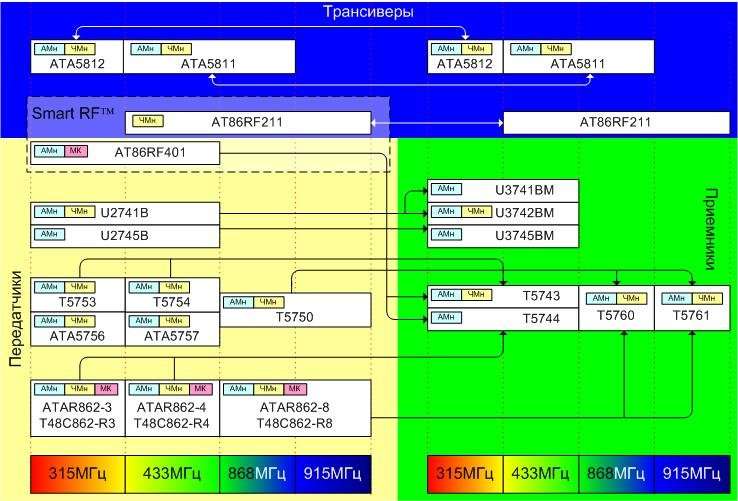
Task: Click the Трансиверы heading
Action: (369, 11)
